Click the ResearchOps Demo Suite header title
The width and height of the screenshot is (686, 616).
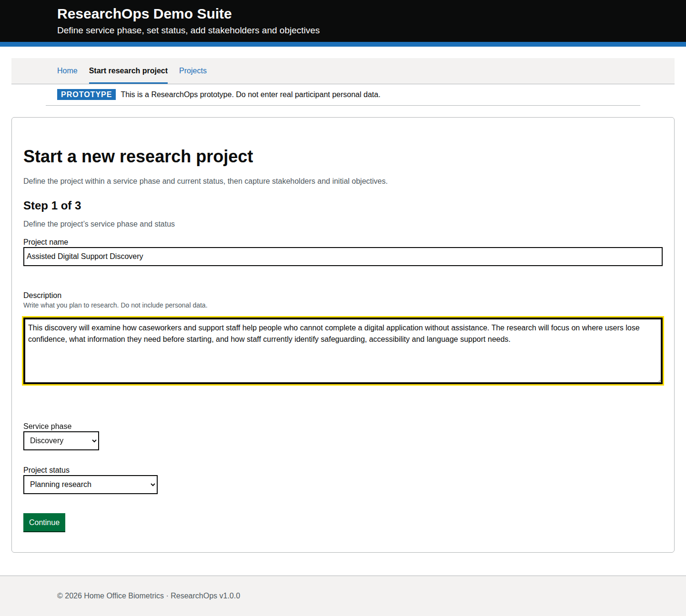pyautogui.click(x=144, y=14)
